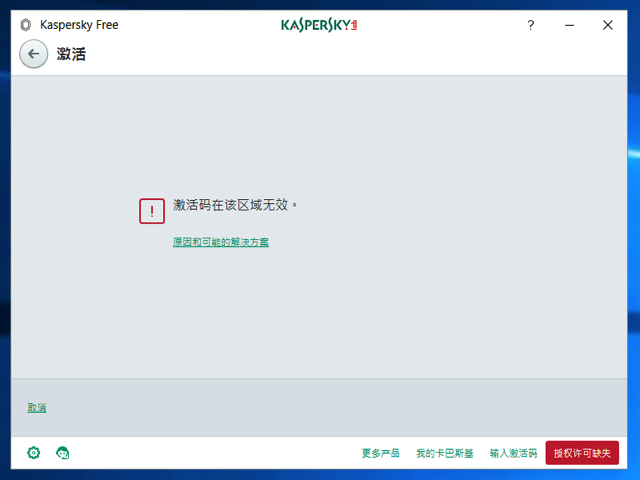
Task: Close the Kaspersky Free window
Action: coord(608,25)
